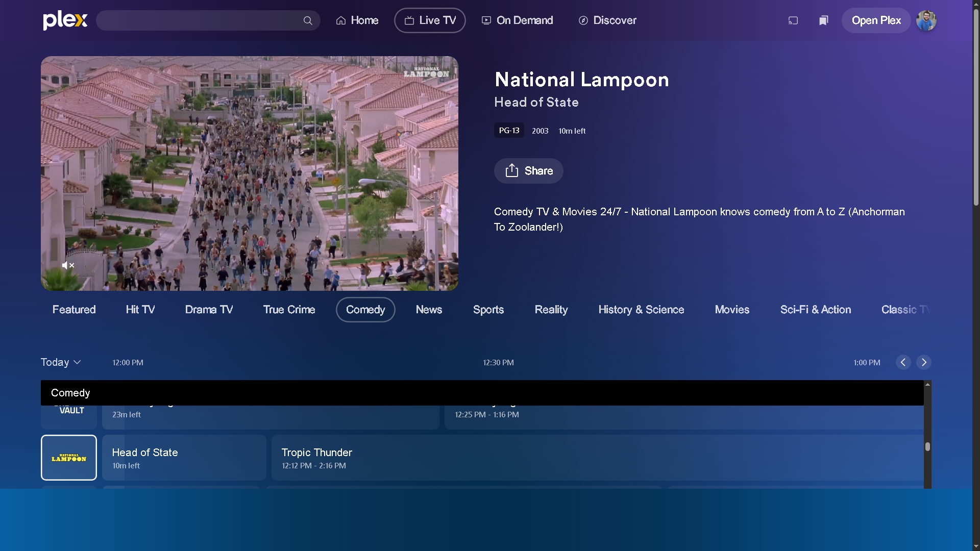Viewport: 980px width, 551px height.
Task: Go to previous guide time slot
Action: point(903,362)
